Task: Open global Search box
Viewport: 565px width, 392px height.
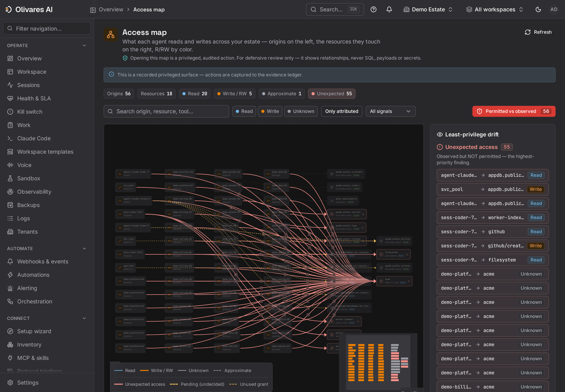Action: tap(335, 9)
